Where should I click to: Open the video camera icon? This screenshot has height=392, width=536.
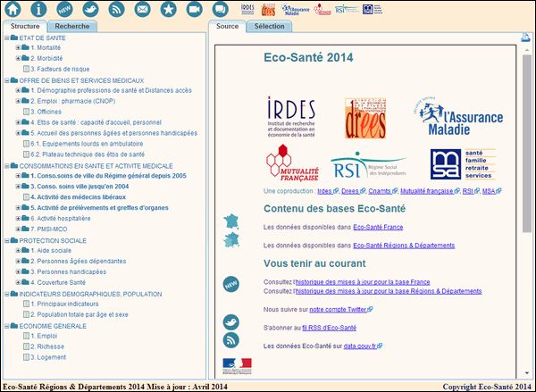click(195, 9)
